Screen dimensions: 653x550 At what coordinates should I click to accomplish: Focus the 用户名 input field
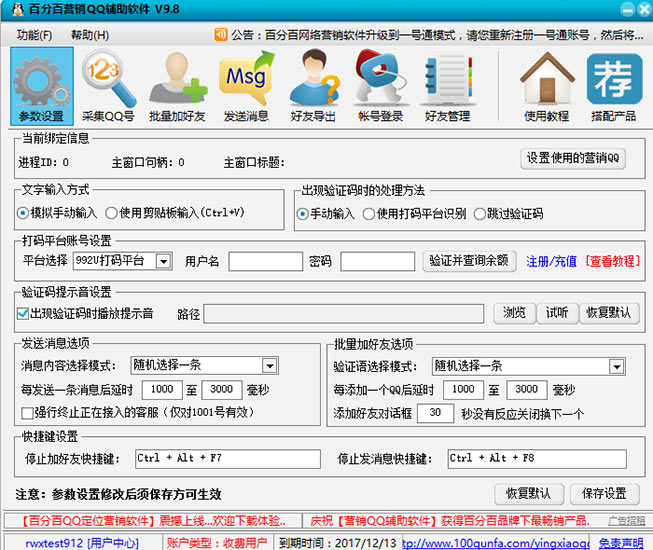point(266,261)
